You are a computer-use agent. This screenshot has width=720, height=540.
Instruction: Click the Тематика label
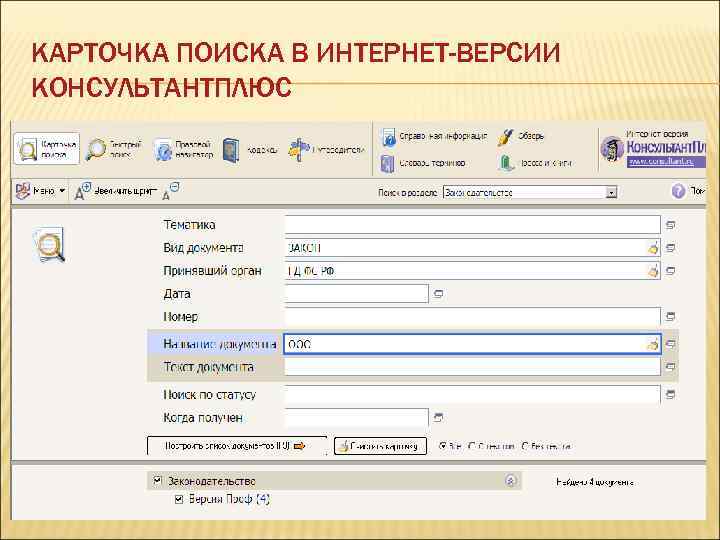point(189,225)
